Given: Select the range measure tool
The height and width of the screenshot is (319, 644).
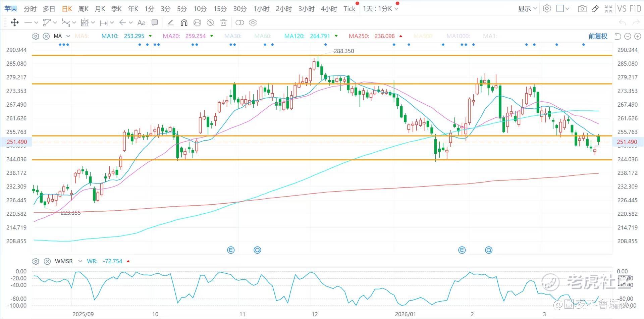Looking at the screenshot, I should pyautogui.click(x=104, y=23).
